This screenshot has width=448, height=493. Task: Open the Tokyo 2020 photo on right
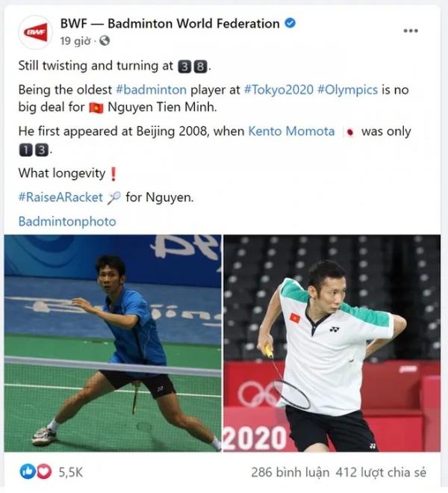coord(332,343)
